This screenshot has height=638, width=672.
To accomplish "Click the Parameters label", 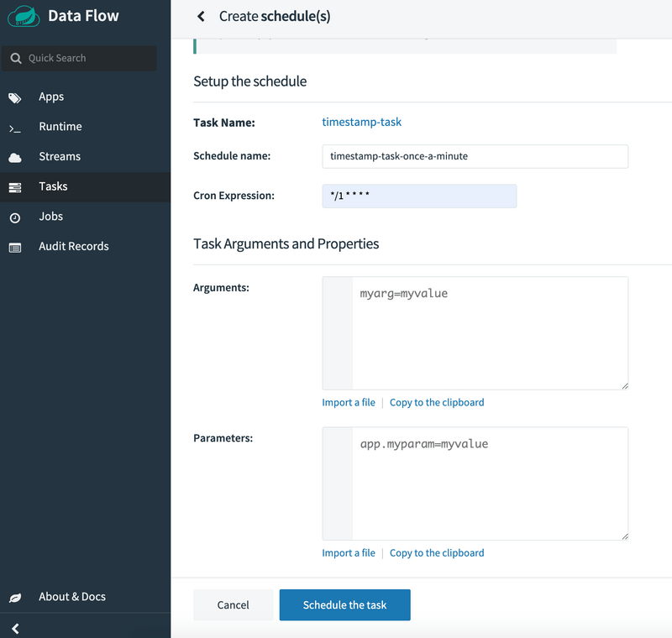I will [223, 438].
